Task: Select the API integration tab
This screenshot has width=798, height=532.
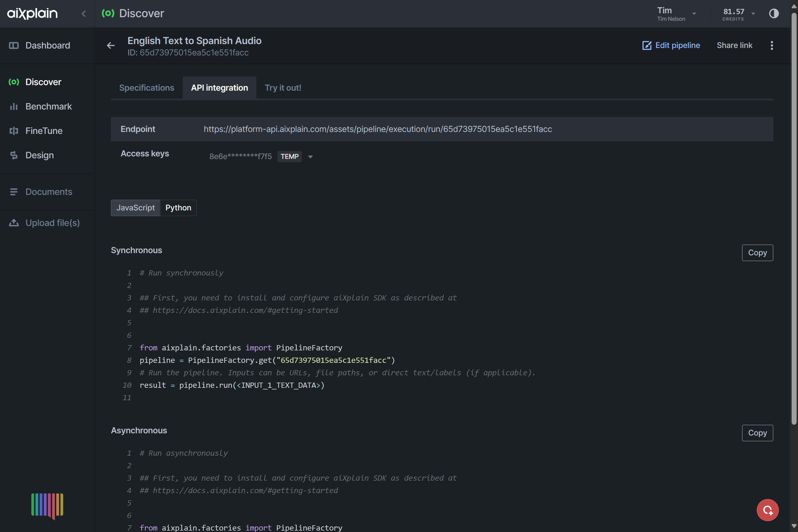Action: tap(220, 88)
